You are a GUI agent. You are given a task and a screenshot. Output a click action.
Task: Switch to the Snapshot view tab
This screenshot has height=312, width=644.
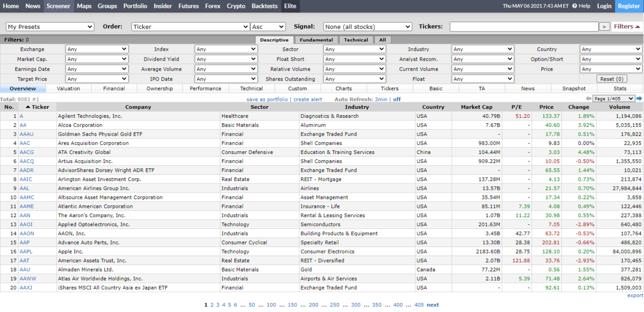574,88
